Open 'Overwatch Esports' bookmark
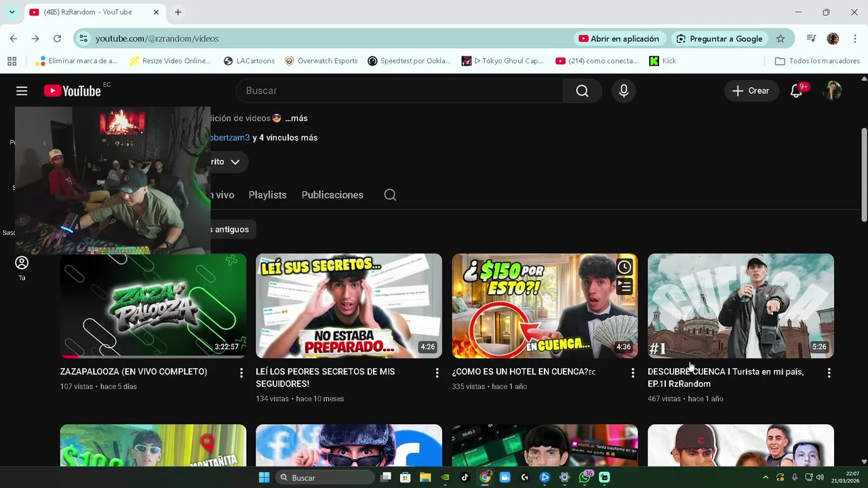Image resolution: width=868 pixels, height=488 pixels. 321,61
